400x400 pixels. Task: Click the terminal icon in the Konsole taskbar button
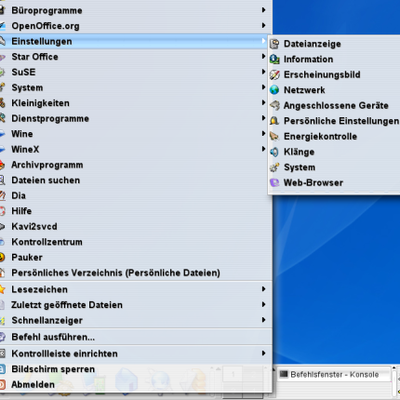(x=284, y=374)
